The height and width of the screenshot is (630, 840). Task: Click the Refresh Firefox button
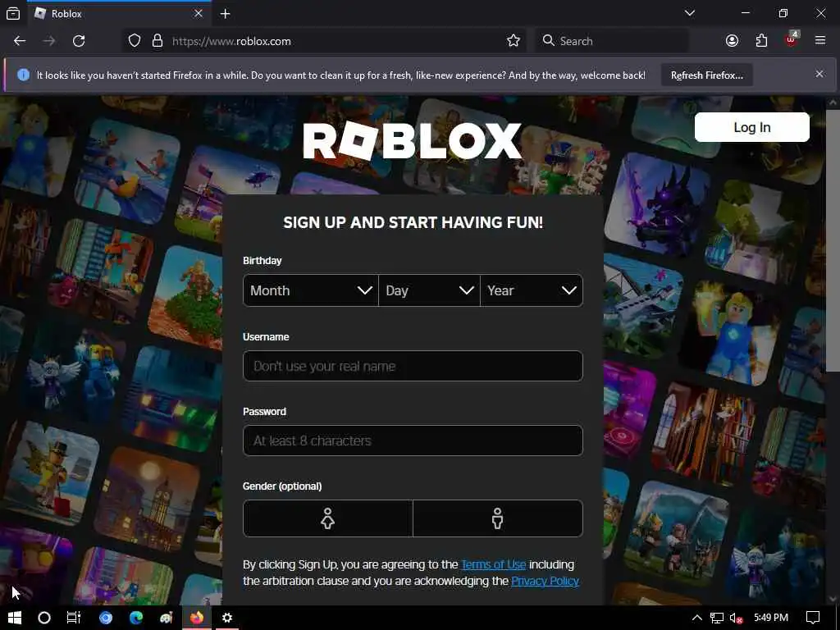706,75
